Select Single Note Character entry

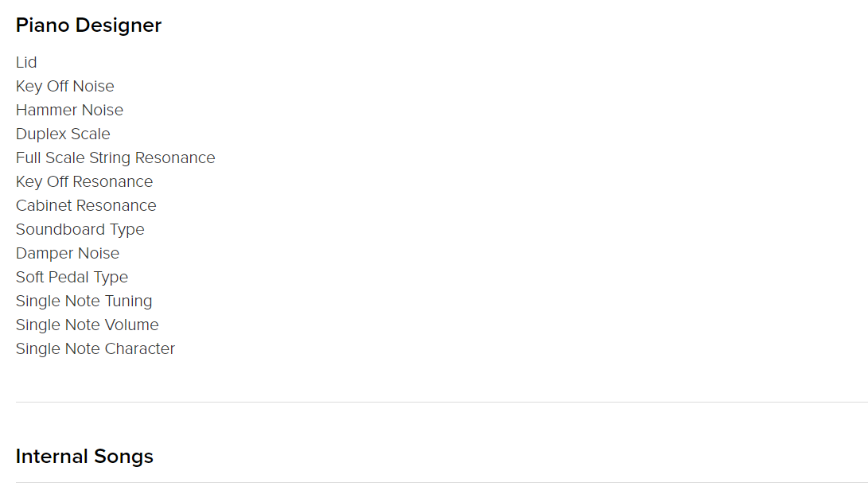pyautogui.click(x=95, y=348)
